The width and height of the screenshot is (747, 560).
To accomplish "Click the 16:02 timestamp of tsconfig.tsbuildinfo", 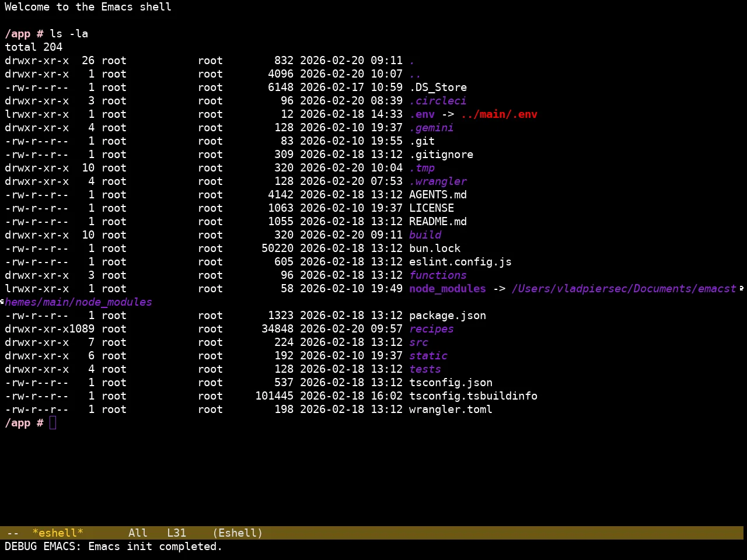I will click(386, 396).
